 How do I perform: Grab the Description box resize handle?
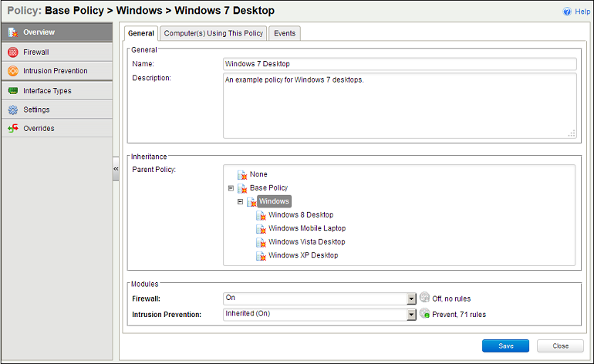572,133
